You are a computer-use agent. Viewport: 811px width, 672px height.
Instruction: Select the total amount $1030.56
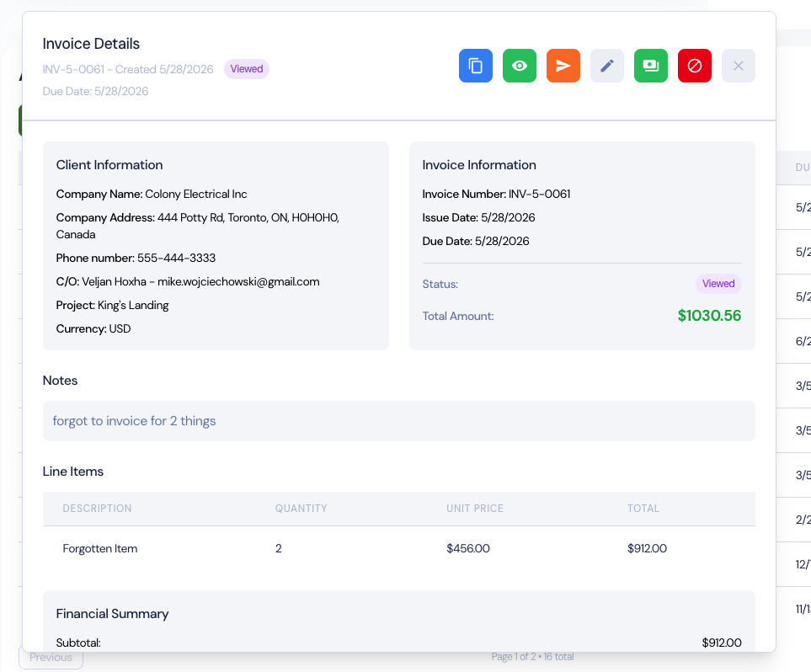click(709, 316)
